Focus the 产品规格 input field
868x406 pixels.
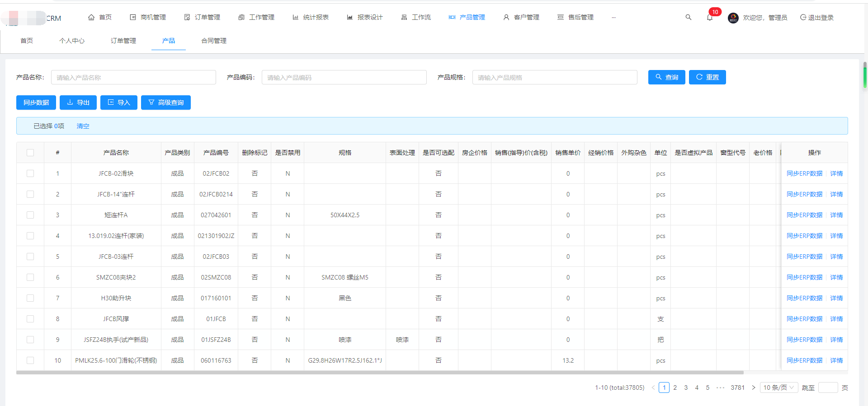coord(555,77)
